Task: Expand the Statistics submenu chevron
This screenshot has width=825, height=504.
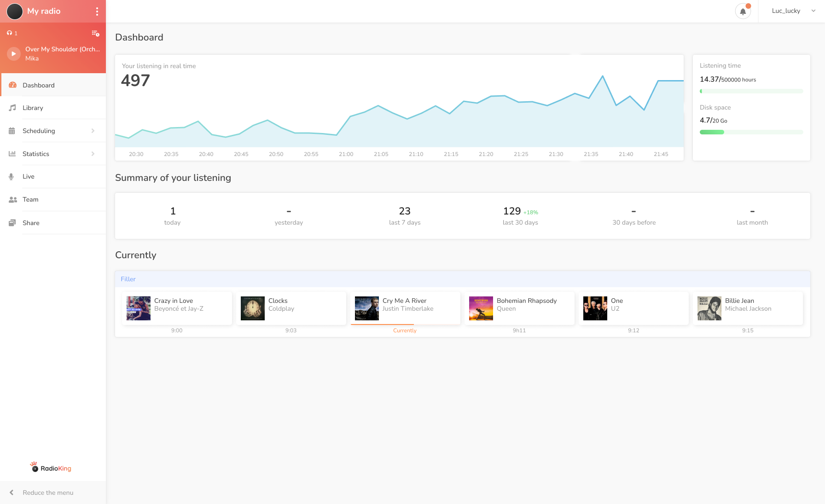Action: point(93,154)
